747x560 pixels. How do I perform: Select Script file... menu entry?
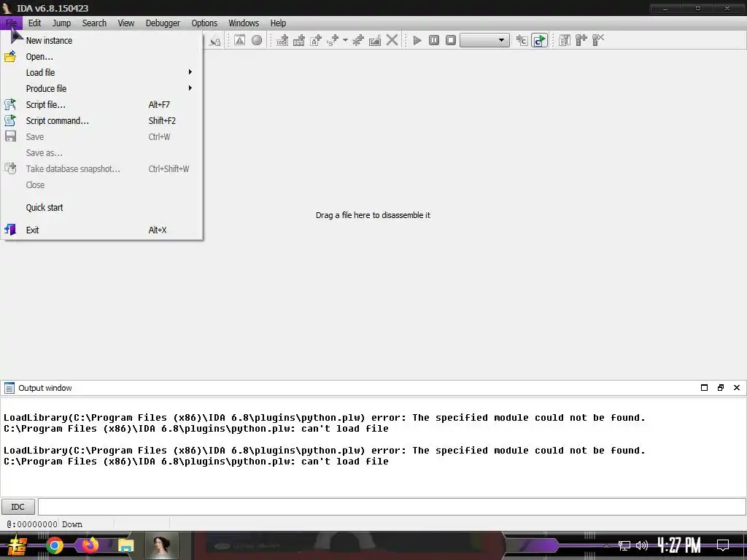coord(102,105)
